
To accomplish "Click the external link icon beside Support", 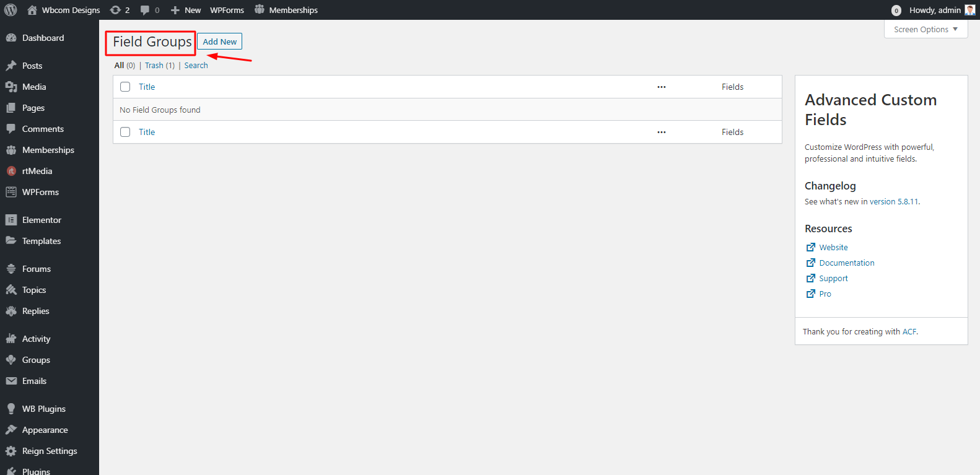I will pyautogui.click(x=810, y=278).
